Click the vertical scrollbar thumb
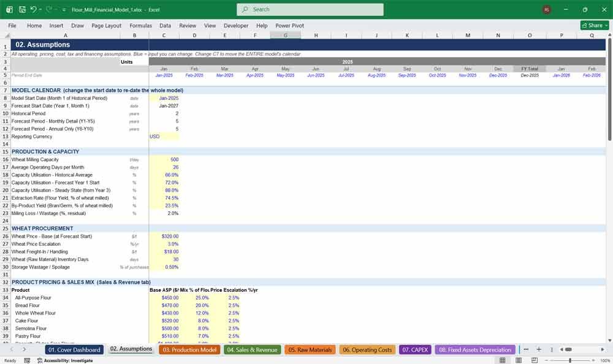 point(609,89)
